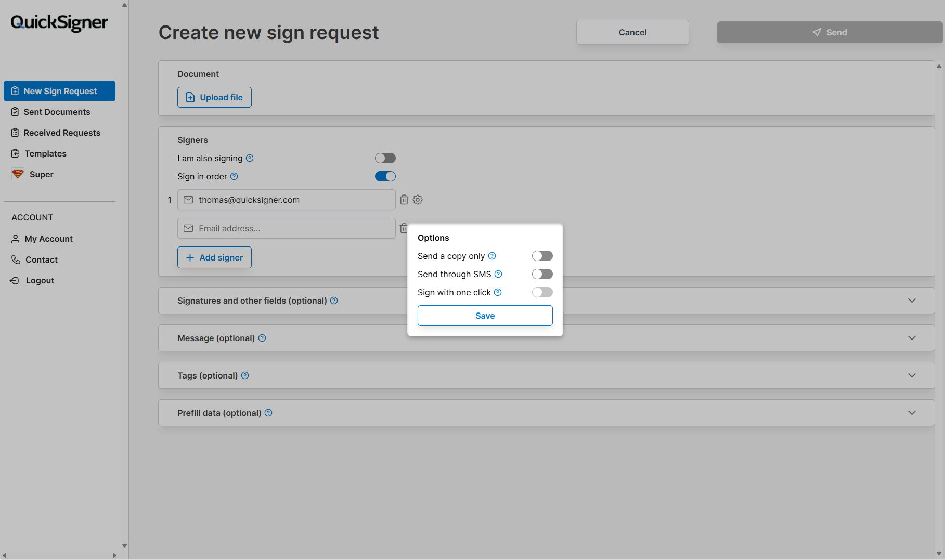Enable the I am also signing toggle
Viewport: 945px width, 560px height.
pos(385,158)
